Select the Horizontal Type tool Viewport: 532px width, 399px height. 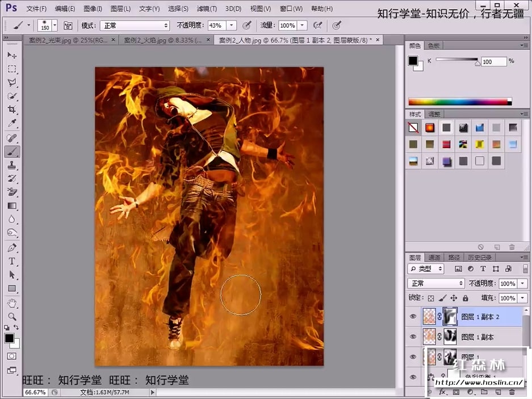[x=12, y=261]
